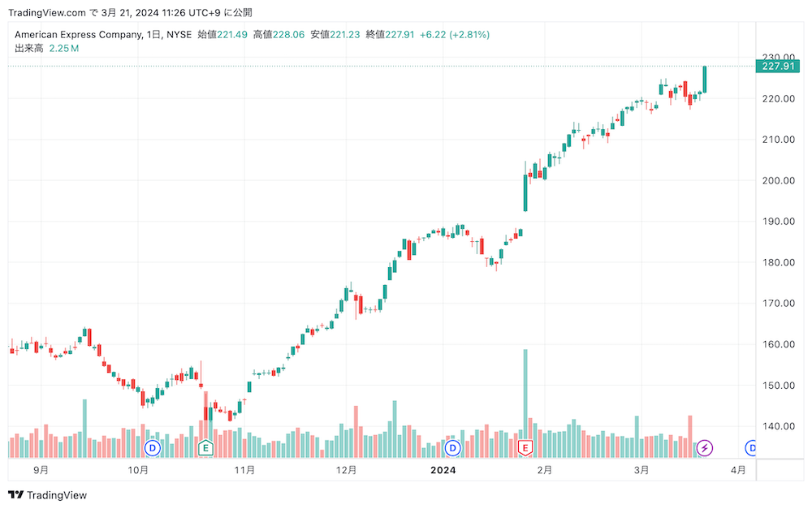Click the 180.00 price axis label

pyautogui.click(x=779, y=262)
